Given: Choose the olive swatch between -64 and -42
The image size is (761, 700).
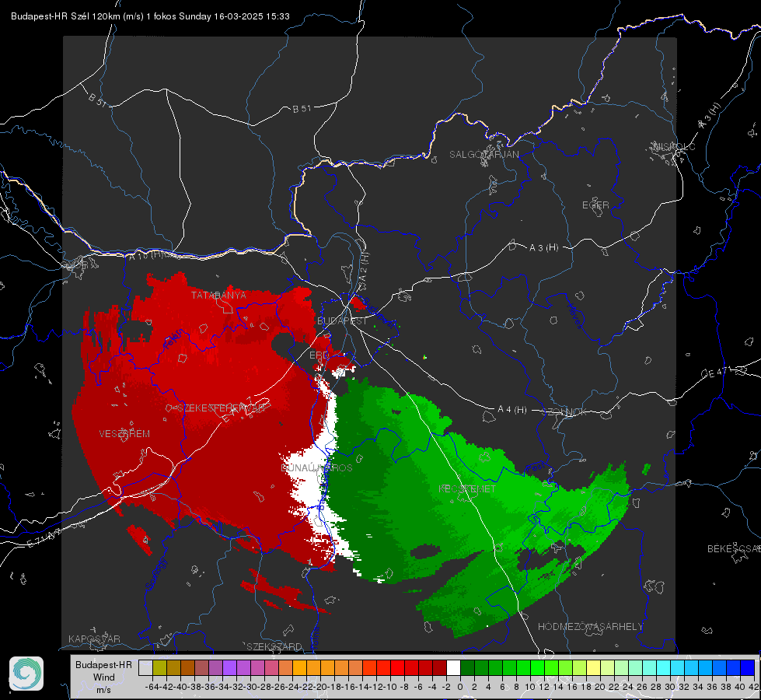Looking at the screenshot, I should 159,667.
